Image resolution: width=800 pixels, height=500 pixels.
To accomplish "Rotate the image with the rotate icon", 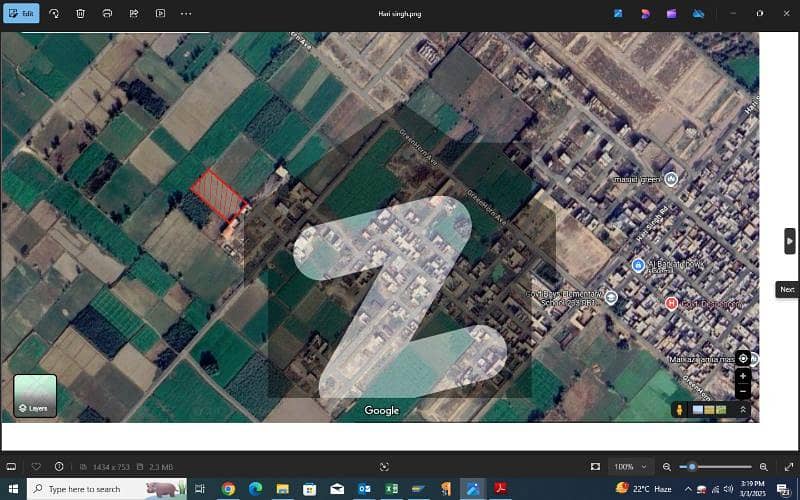I will [x=54, y=14].
